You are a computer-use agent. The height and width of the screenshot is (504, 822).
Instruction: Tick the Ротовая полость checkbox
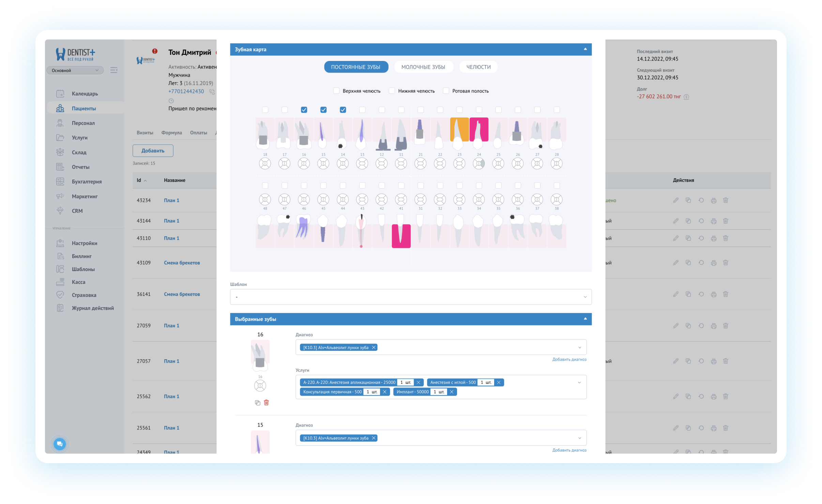[x=446, y=91]
